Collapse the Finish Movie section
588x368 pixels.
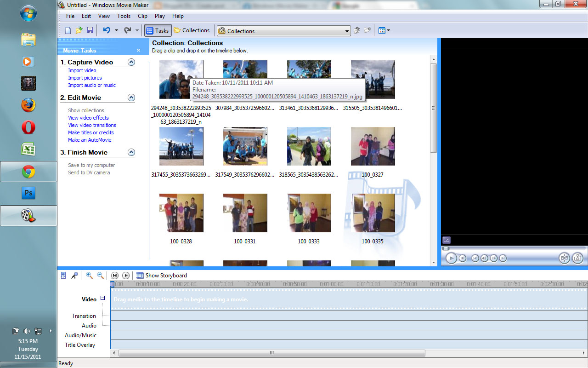click(x=131, y=152)
